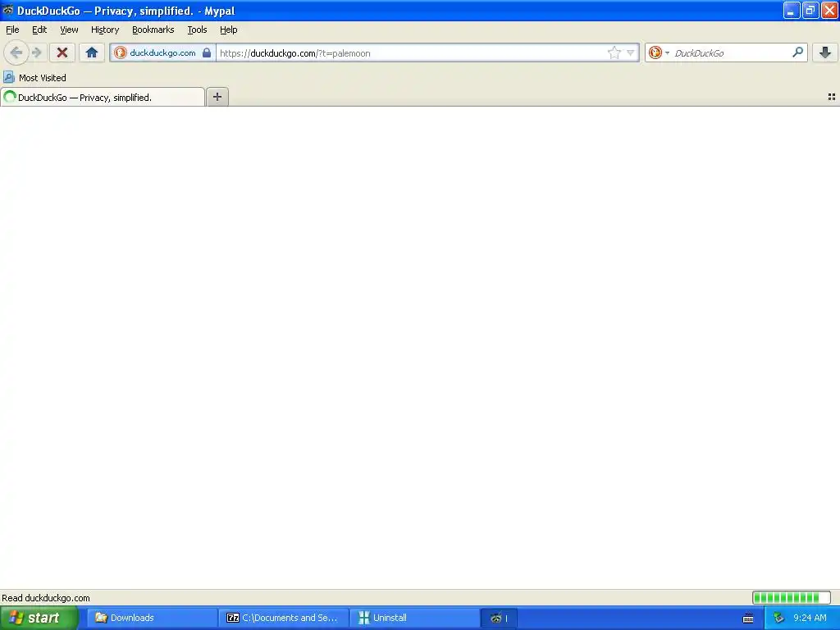
Task: Click the search magnifier icon
Action: click(x=797, y=52)
